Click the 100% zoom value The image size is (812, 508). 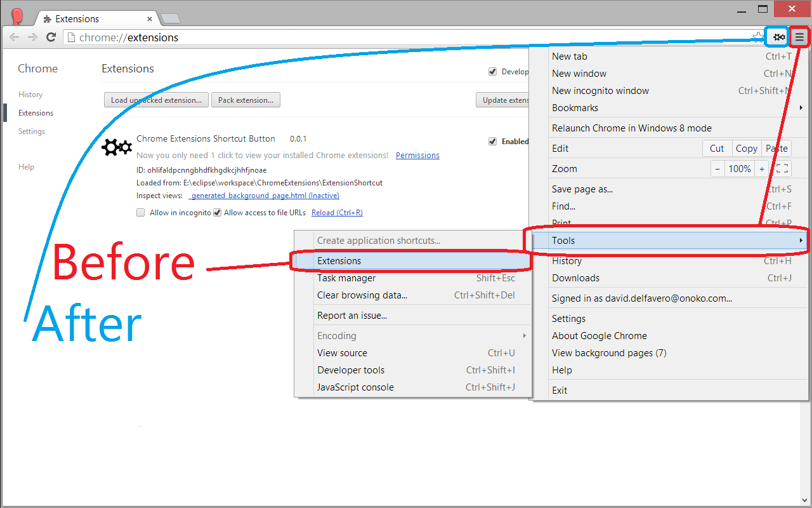(x=740, y=169)
